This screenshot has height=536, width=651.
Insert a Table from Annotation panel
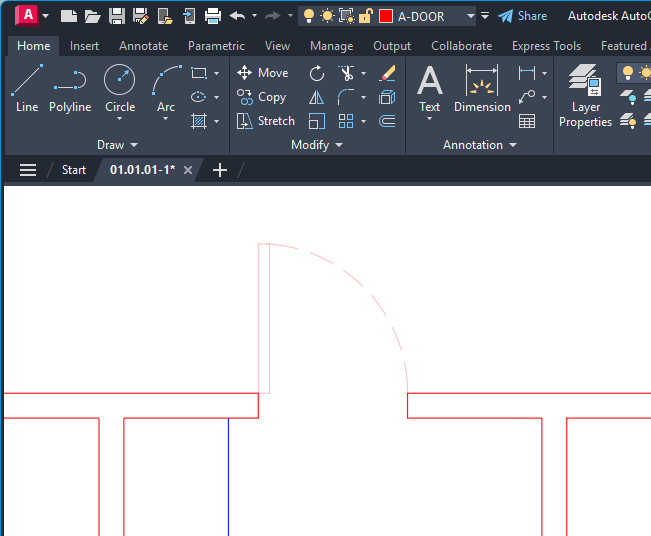pos(527,121)
